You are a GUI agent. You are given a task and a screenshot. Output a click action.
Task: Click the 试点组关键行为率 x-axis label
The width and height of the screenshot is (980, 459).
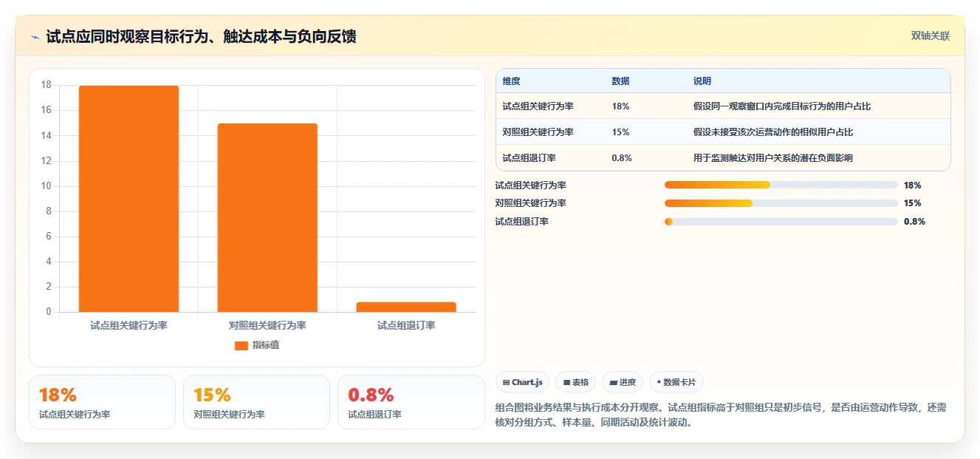(129, 325)
